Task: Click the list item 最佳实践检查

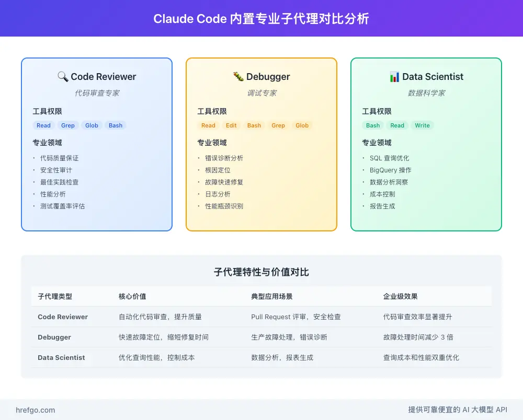Action: click(60, 182)
